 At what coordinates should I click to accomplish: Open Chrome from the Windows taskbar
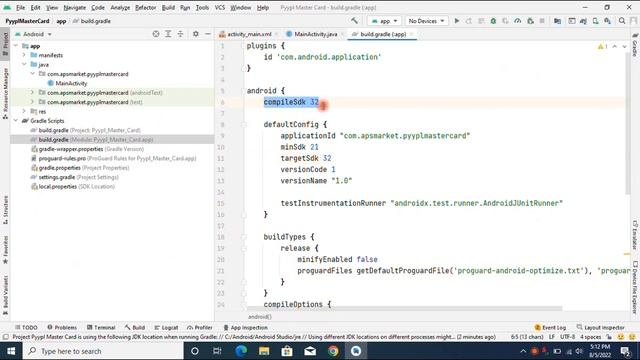[333, 351]
